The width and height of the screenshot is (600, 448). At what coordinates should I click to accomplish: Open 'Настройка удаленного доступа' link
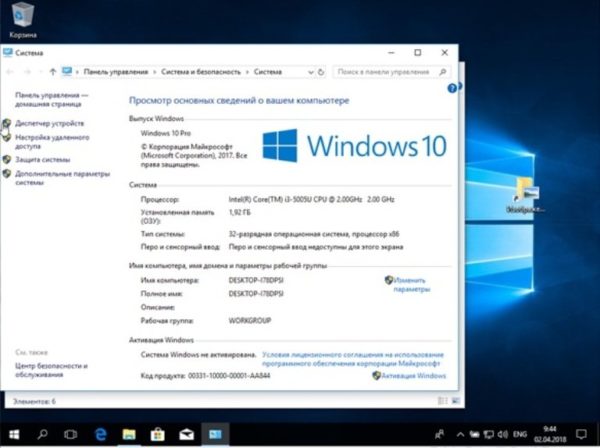coord(52,142)
